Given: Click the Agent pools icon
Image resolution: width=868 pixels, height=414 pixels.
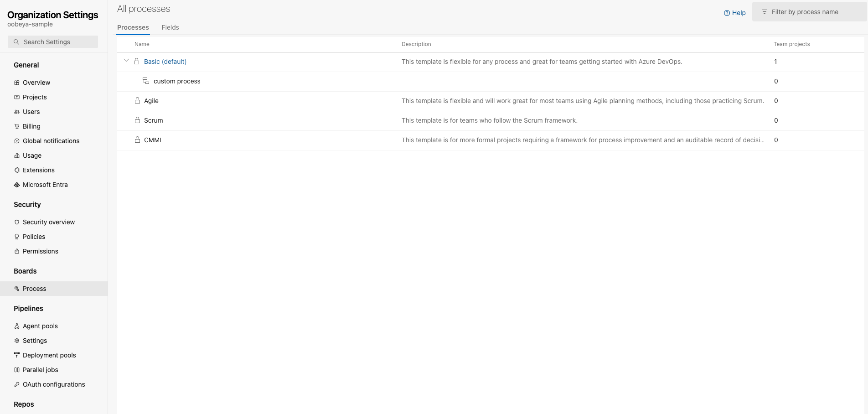Looking at the screenshot, I should (x=17, y=326).
